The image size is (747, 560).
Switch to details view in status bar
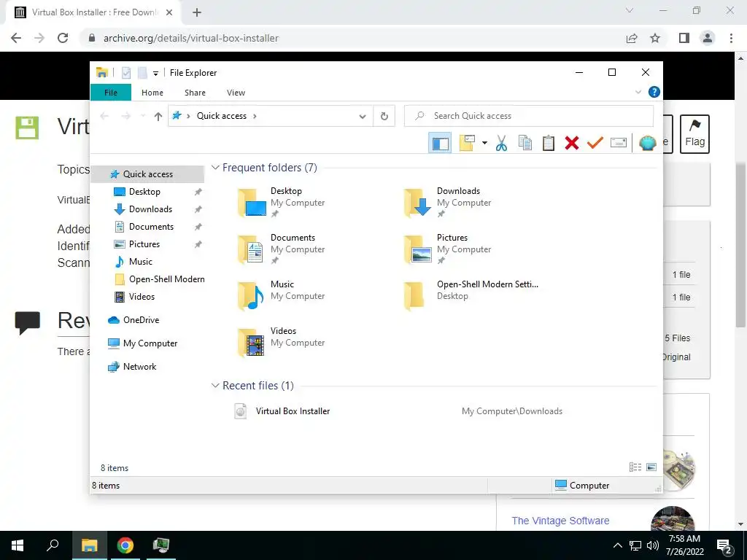(635, 467)
